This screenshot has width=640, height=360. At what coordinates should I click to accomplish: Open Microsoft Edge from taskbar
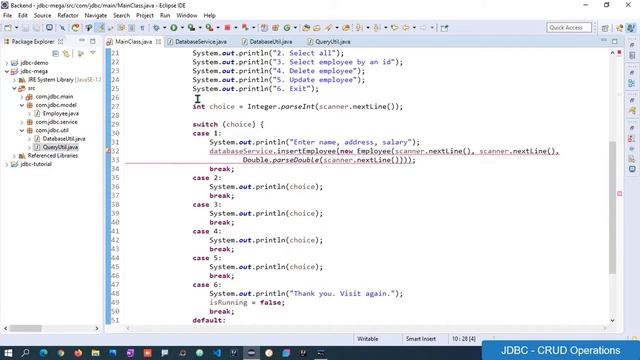pyautogui.click(x=43, y=353)
